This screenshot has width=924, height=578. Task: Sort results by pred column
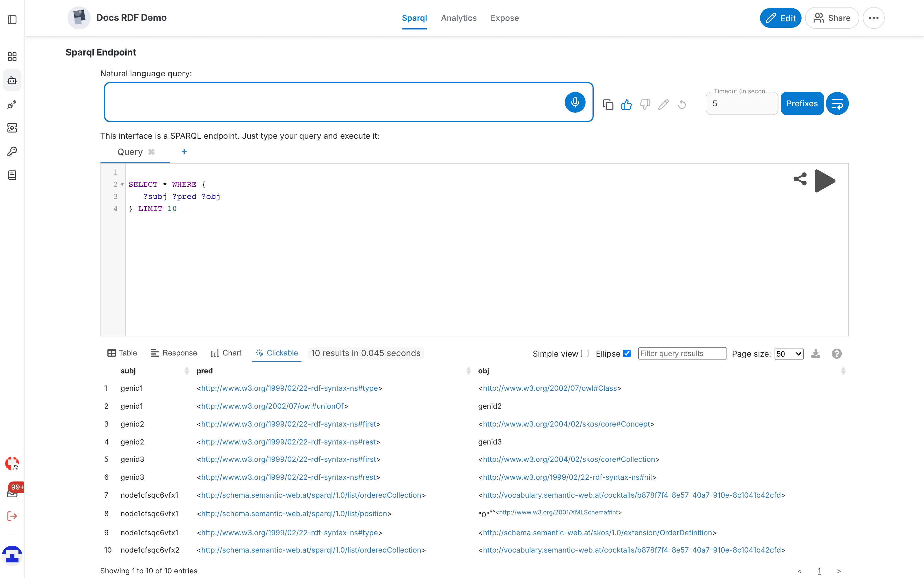(468, 371)
